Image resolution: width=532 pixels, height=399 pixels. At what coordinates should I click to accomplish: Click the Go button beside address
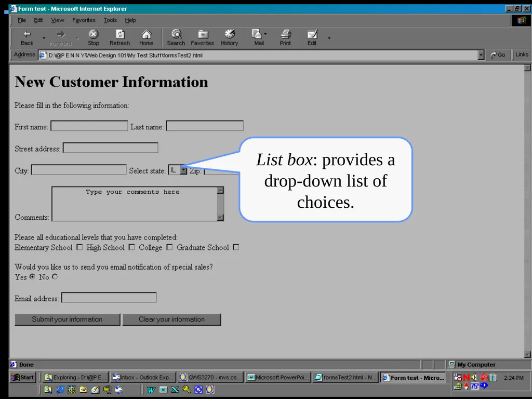click(x=498, y=55)
